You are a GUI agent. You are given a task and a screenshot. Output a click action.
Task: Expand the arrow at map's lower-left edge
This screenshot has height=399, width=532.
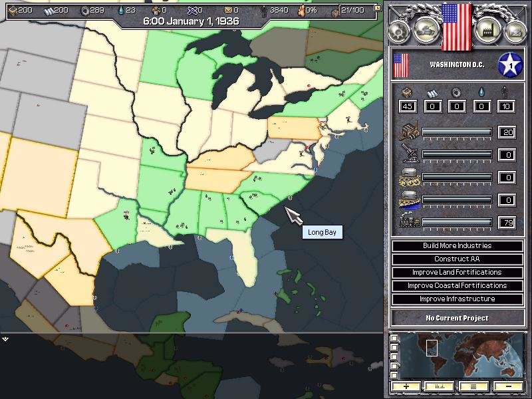coord(5,339)
